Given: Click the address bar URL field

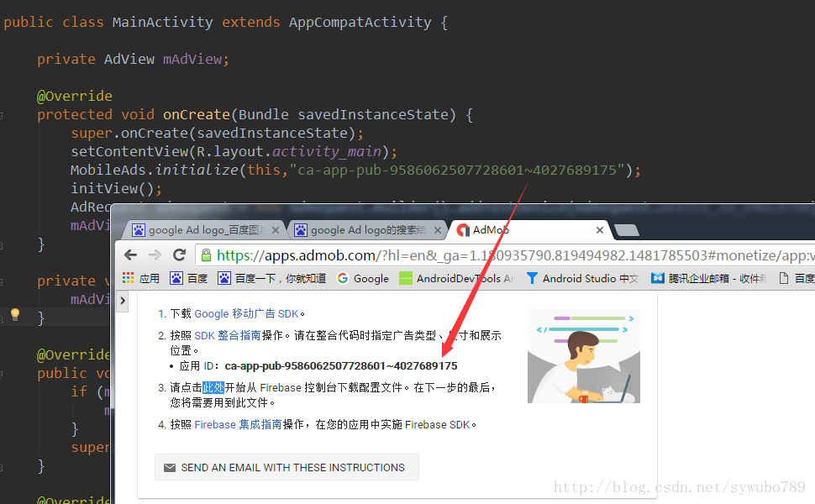Looking at the screenshot, I should click(504, 255).
